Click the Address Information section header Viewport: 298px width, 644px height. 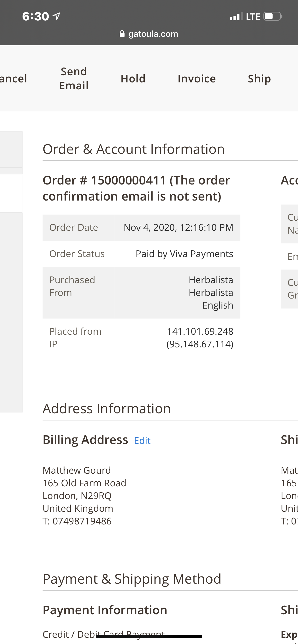(107, 408)
